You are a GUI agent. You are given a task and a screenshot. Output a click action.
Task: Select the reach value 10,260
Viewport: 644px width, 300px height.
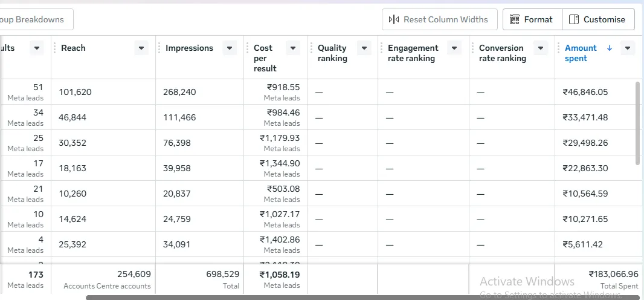pos(72,194)
